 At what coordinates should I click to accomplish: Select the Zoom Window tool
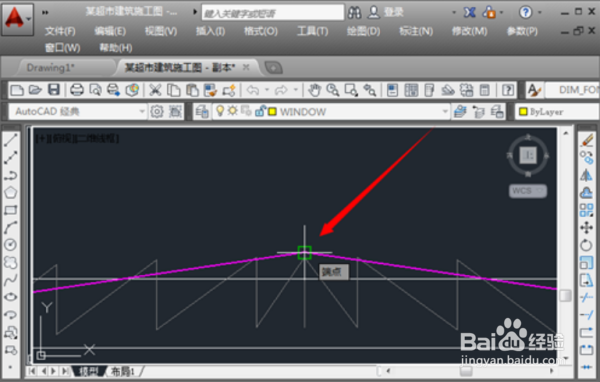coord(351,90)
